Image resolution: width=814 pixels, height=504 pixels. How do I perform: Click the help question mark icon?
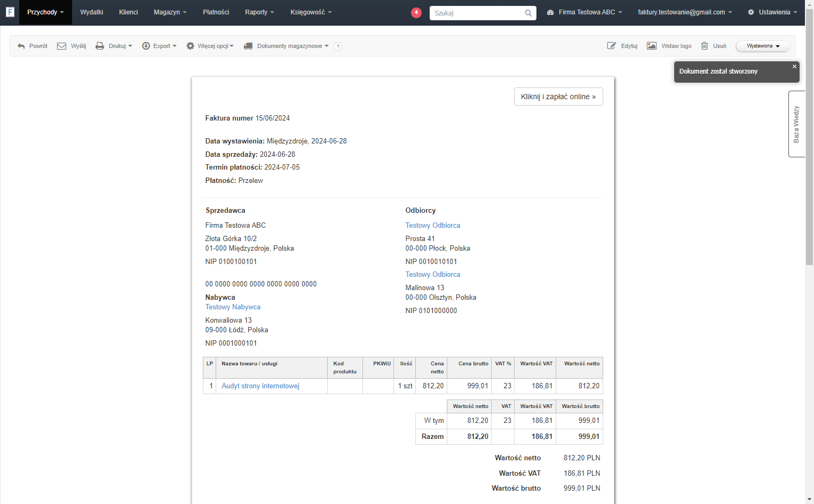[338, 46]
